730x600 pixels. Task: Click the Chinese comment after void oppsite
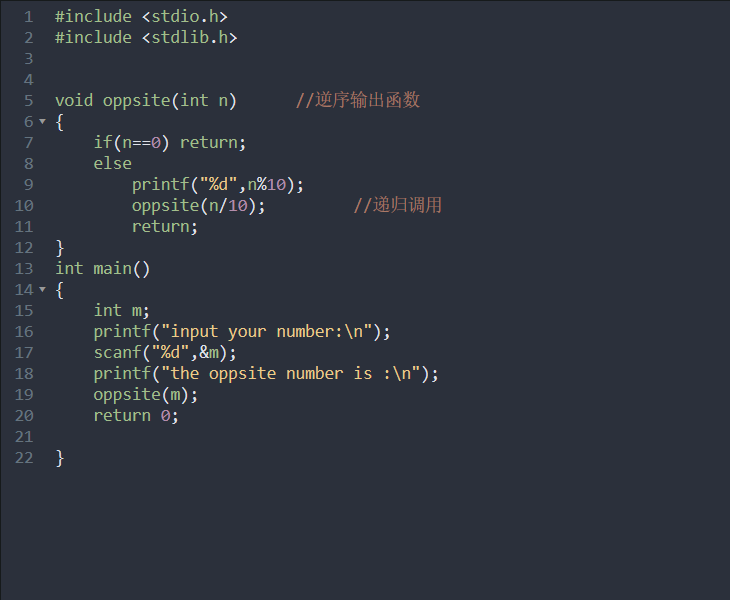coord(358,100)
